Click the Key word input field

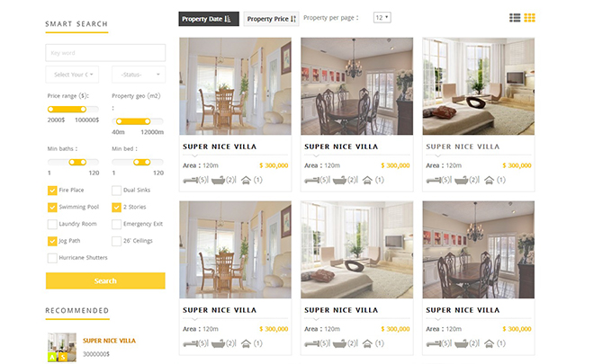pos(105,53)
